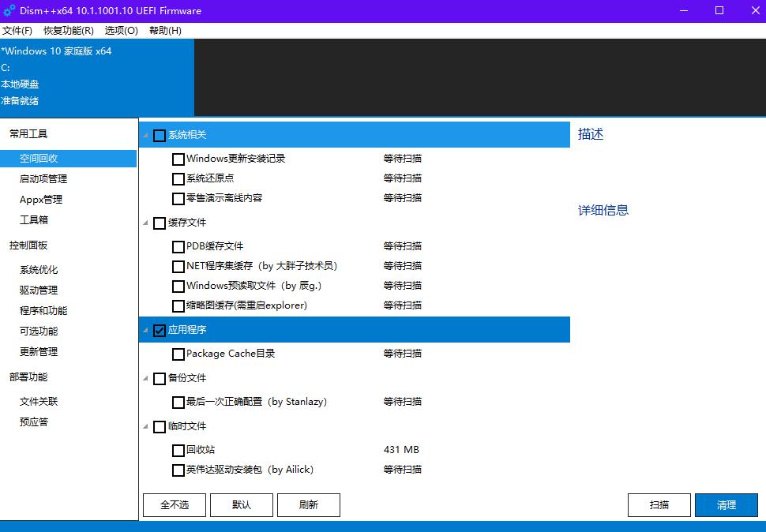Check the 英伟达驱动安装包 checkbox

(178, 470)
